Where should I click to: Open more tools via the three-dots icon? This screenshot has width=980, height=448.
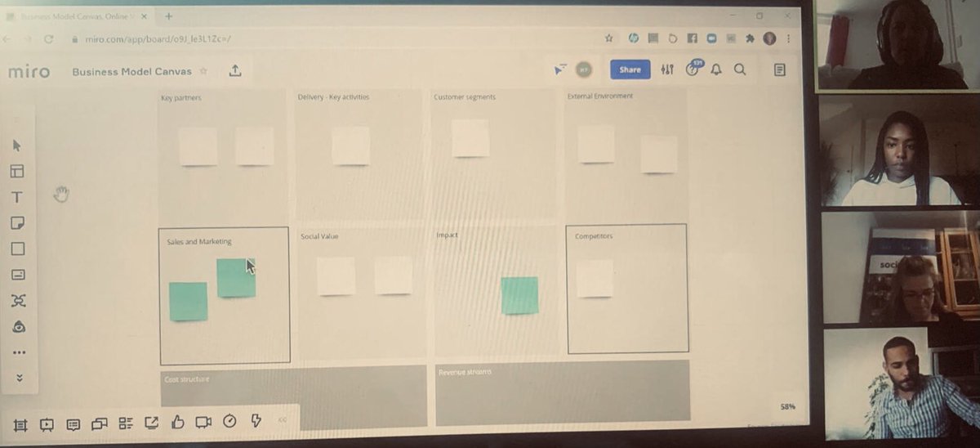click(19, 352)
